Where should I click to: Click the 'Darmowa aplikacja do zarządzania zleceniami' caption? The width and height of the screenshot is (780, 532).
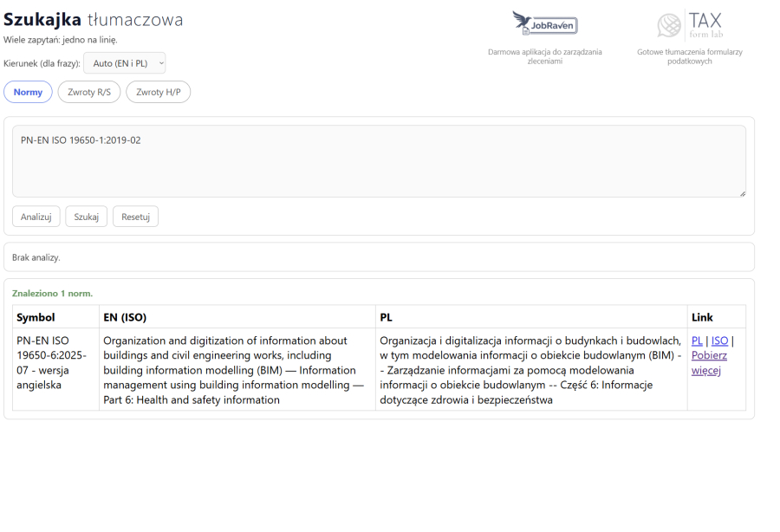point(544,56)
